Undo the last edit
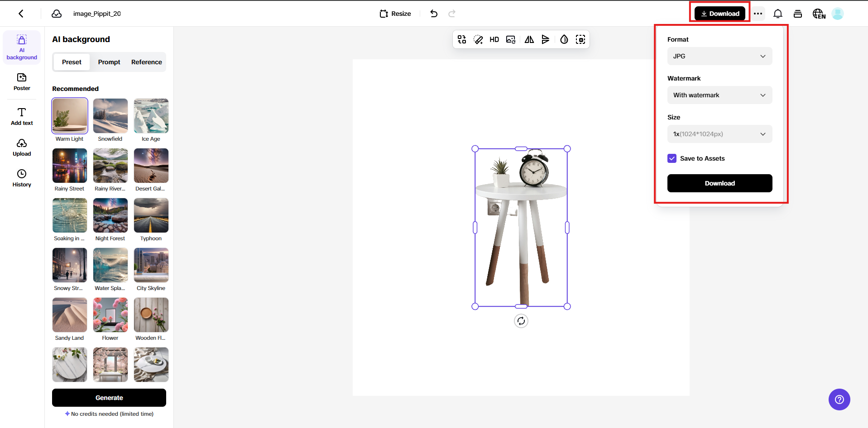The image size is (868, 428). click(x=434, y=14)
